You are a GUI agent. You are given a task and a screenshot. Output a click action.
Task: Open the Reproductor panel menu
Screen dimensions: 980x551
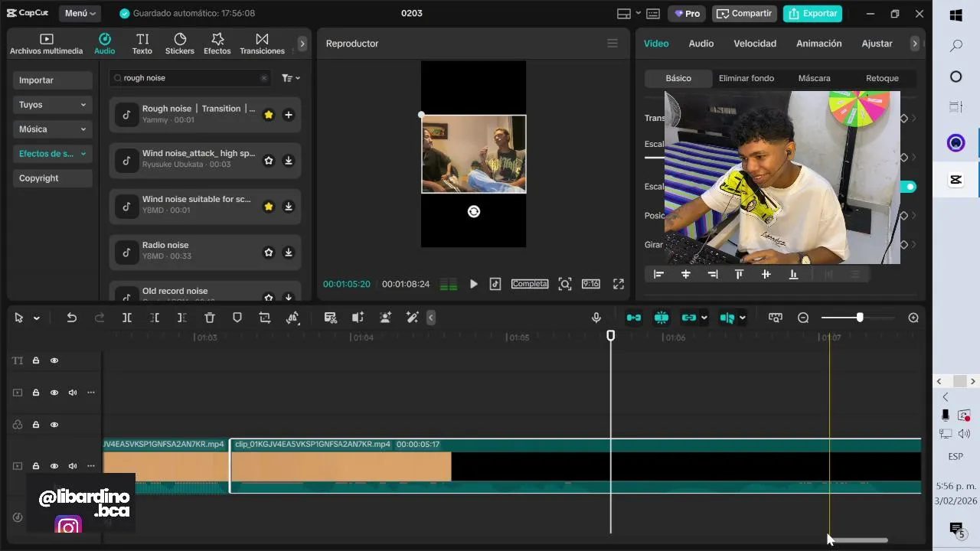point(612,44)
